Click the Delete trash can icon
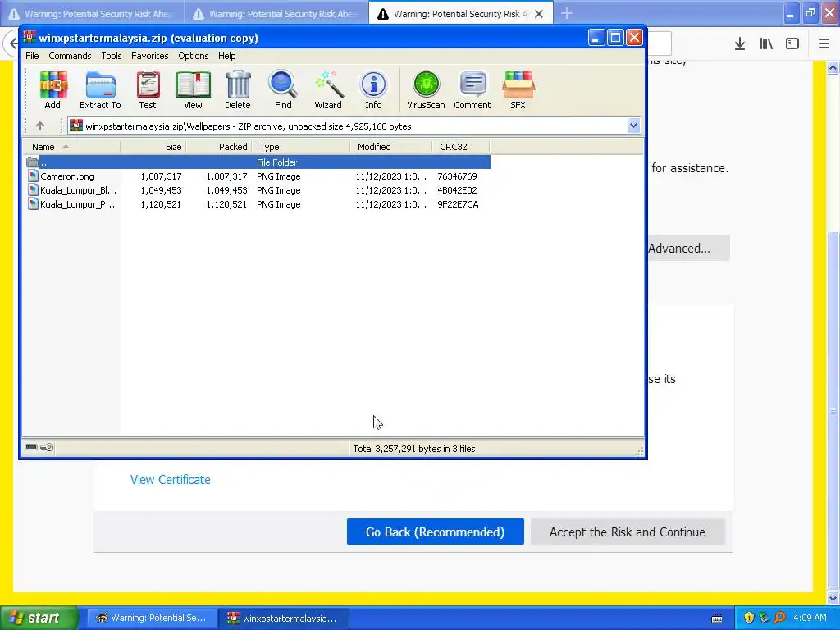 click(x=238, y=89)
